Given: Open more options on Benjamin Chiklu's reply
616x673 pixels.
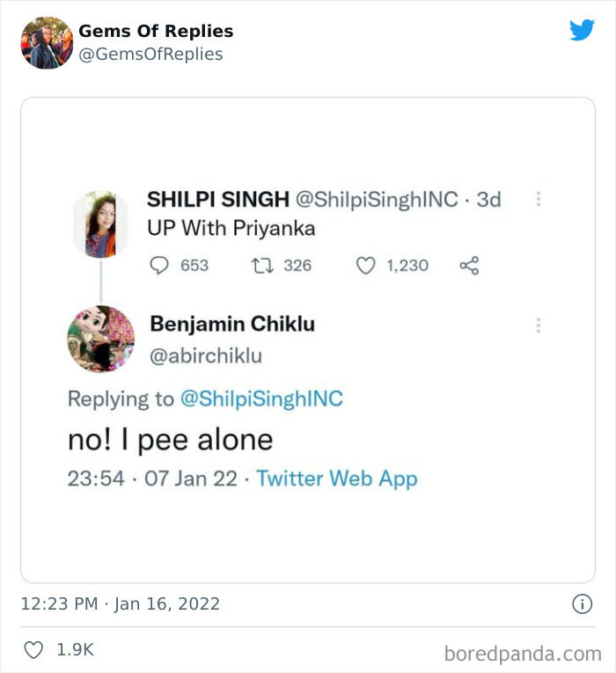Looking at the screenshot, I should pyautogui.click(x=539, y=326).
